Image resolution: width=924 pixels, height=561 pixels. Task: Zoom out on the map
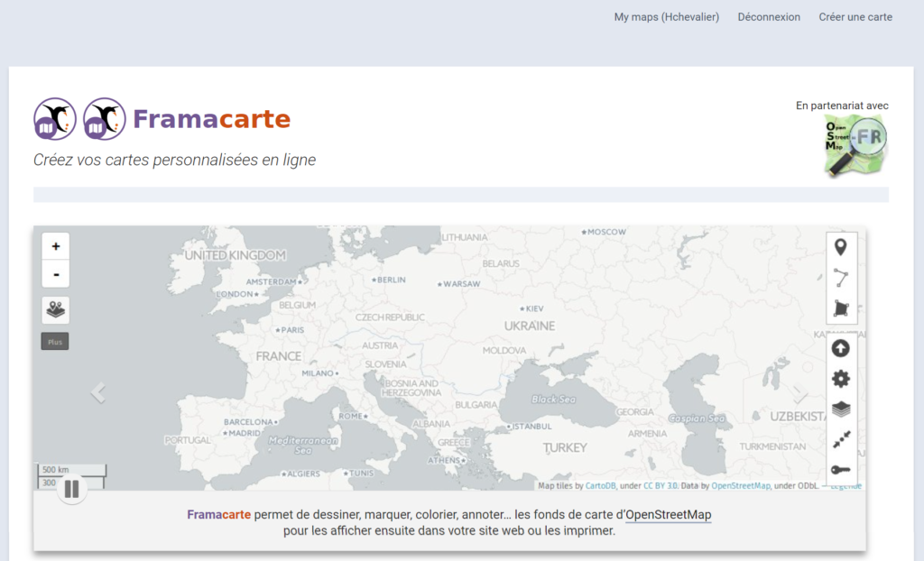tap(55, 274)
